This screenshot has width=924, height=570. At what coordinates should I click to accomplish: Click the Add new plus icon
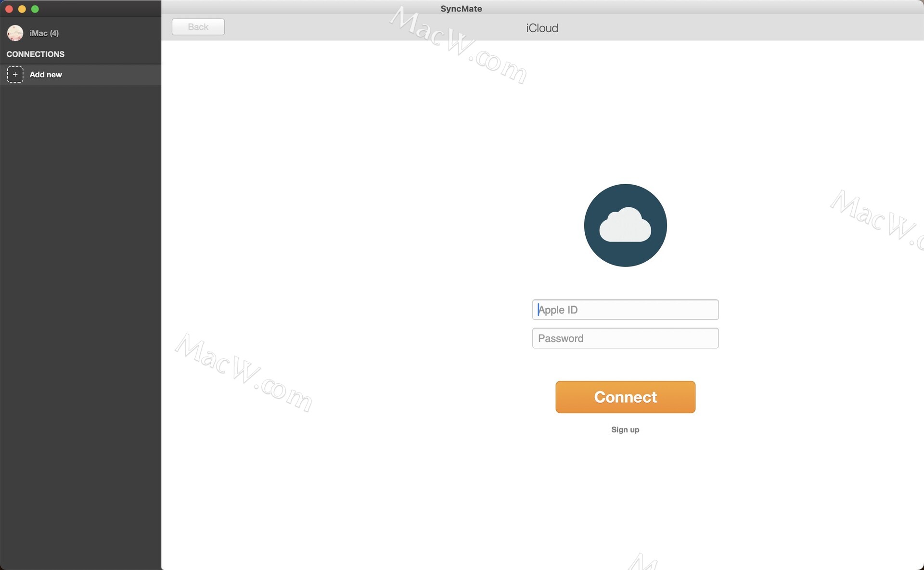tap(15, 75)
